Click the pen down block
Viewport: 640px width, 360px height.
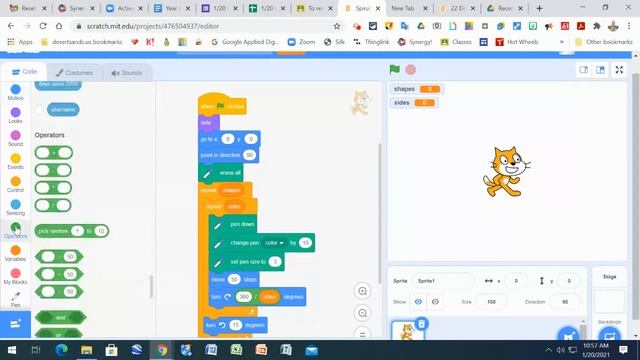[233, 224]
